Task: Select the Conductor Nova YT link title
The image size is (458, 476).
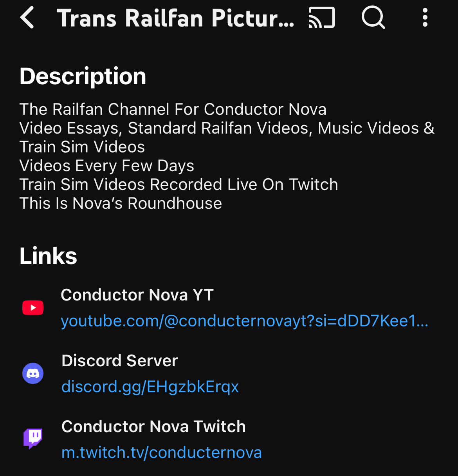Action: [137, 295]
